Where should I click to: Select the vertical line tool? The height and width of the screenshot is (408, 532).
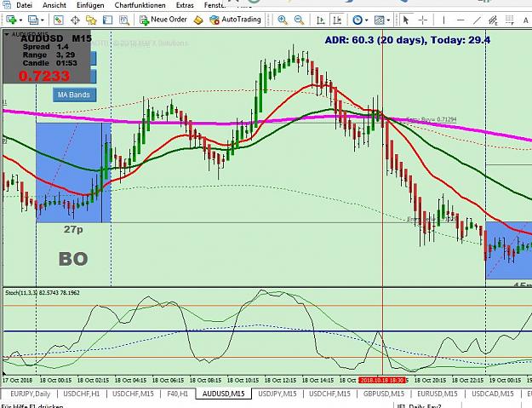[x=443, y=20]
